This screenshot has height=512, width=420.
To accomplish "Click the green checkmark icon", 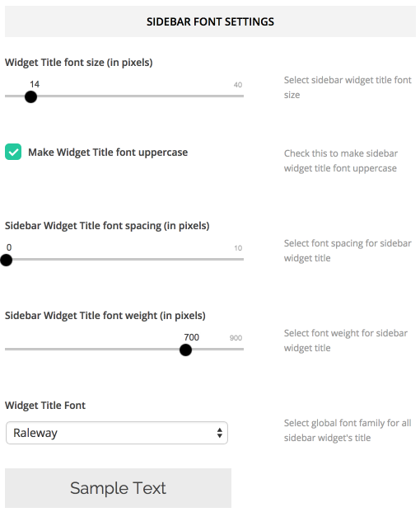I will coord(13,152).
